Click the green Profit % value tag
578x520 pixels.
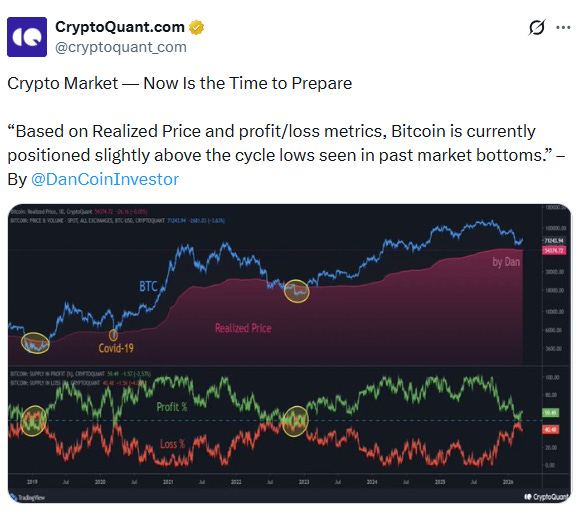click(x=550, y=412)
